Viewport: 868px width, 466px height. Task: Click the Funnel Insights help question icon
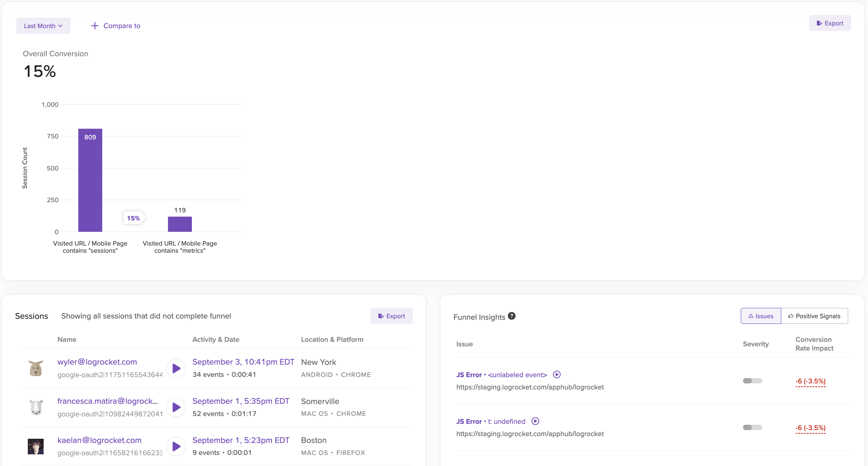511,316
